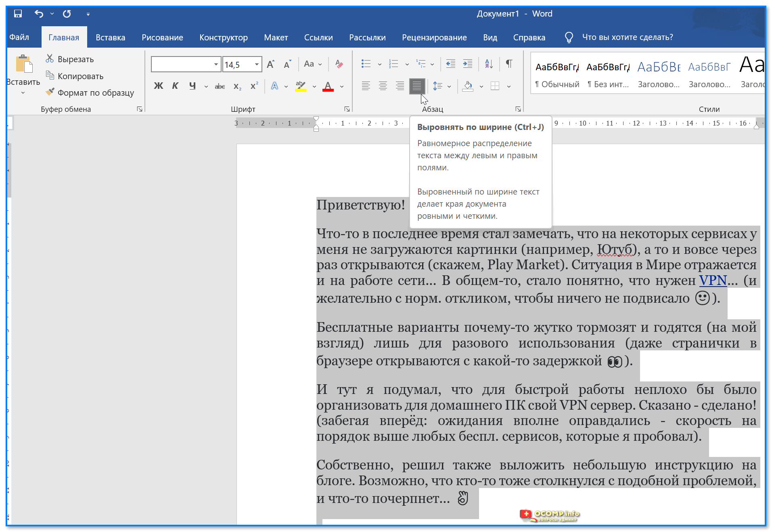Open Quick Access Toolbar customize arrow
Viewport: 772px width, 532px height.
click(88, 14)
